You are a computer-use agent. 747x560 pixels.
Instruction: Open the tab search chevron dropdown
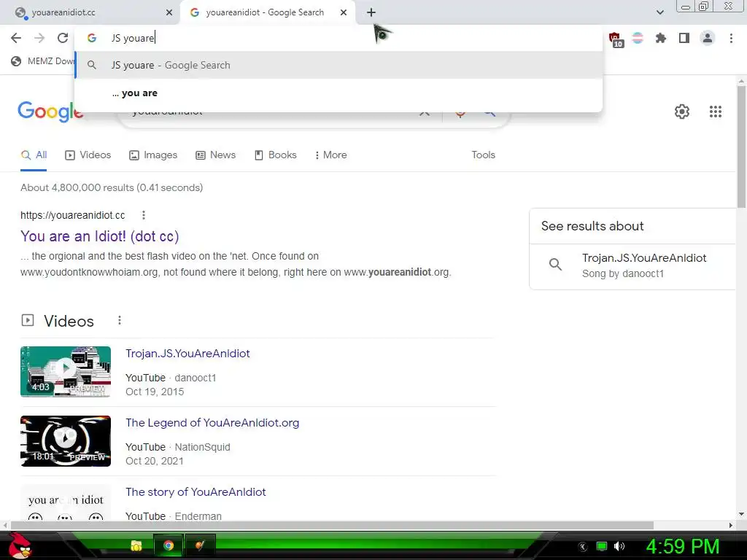tap(659, 12)
